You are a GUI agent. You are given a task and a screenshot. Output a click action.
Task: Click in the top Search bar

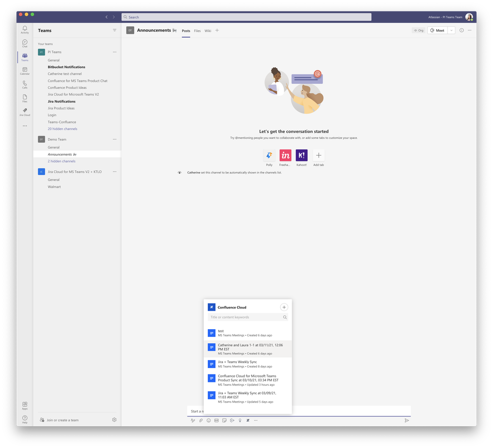(246, 17)
